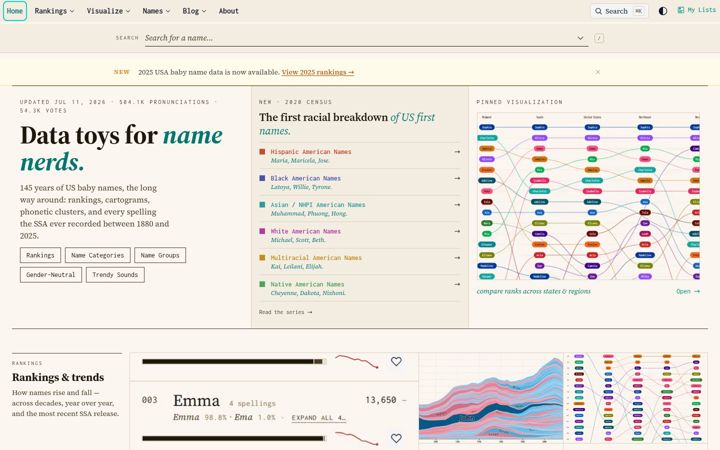Toggle dark mode contrast icon

663,11
